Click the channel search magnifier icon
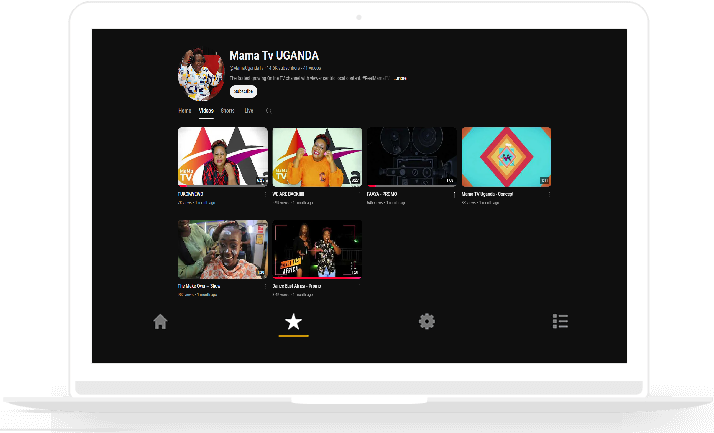Screen dimensions: 714x433 point(268,111)
